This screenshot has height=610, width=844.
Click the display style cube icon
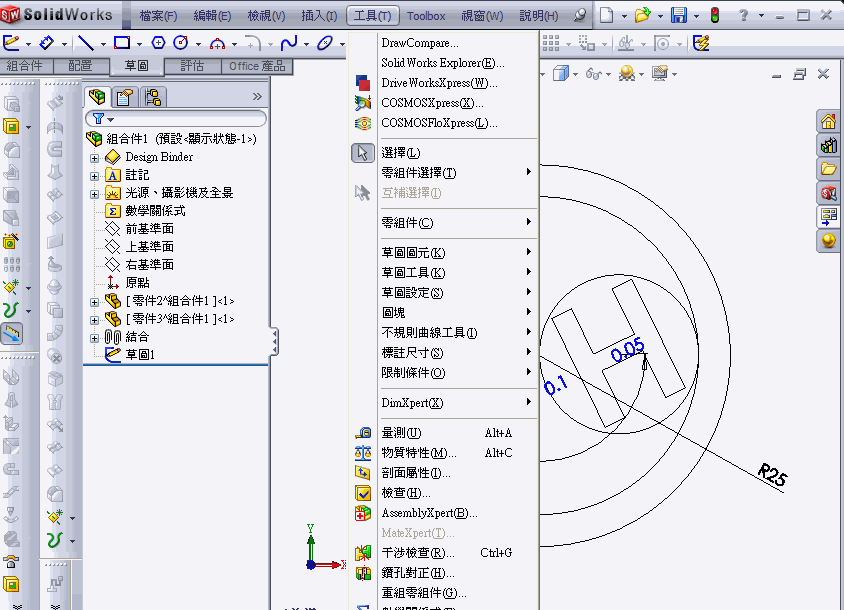560,73
